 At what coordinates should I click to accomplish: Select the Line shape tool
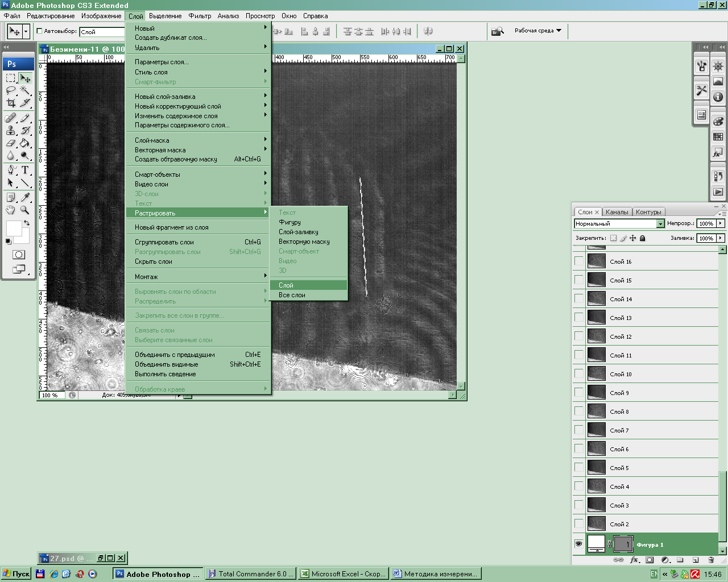[x=25, y=182]
